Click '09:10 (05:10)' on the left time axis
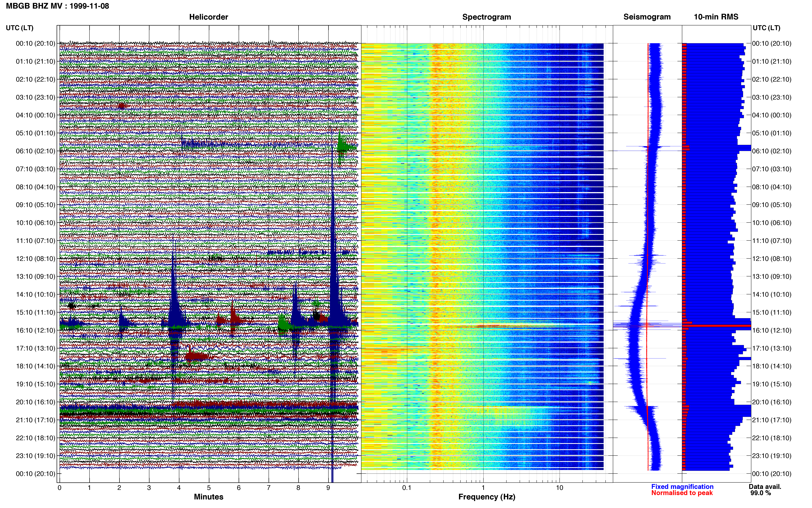Viewport: 812px width, 508px height. (x=36, y=205)
